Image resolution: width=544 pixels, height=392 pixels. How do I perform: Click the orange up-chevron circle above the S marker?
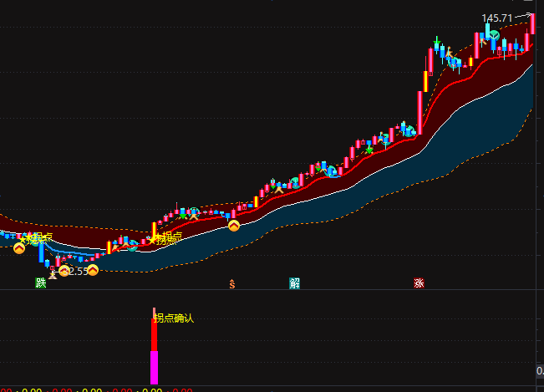point(234,226)
